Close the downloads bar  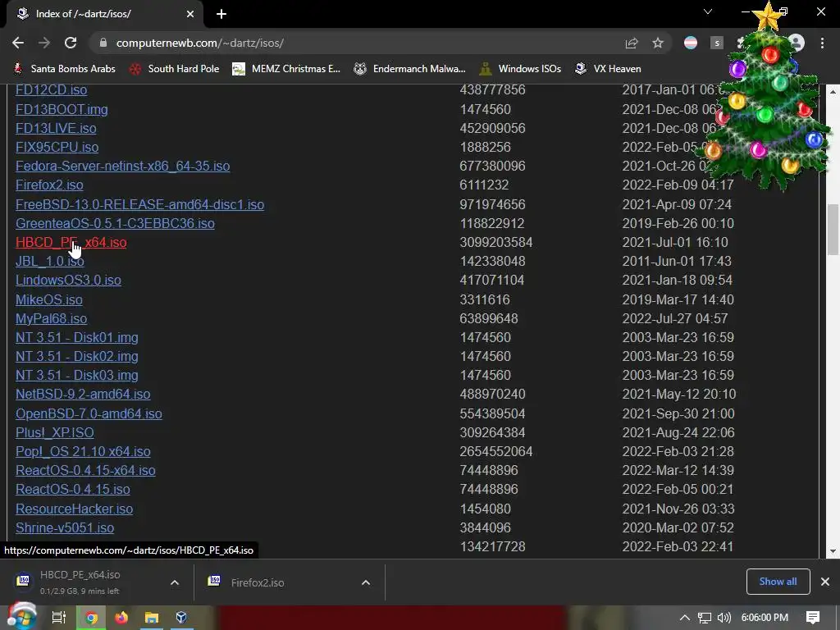pos(825,582)
